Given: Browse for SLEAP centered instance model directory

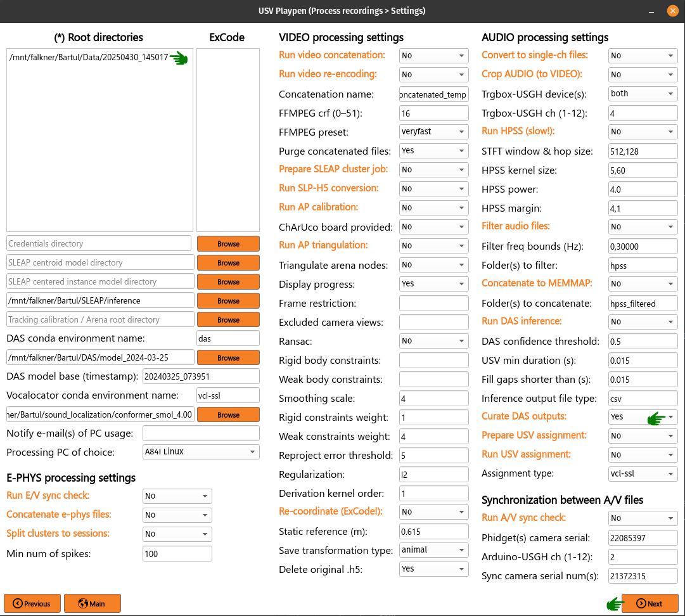Looking at the screenshot, I should tap(228, 282).
